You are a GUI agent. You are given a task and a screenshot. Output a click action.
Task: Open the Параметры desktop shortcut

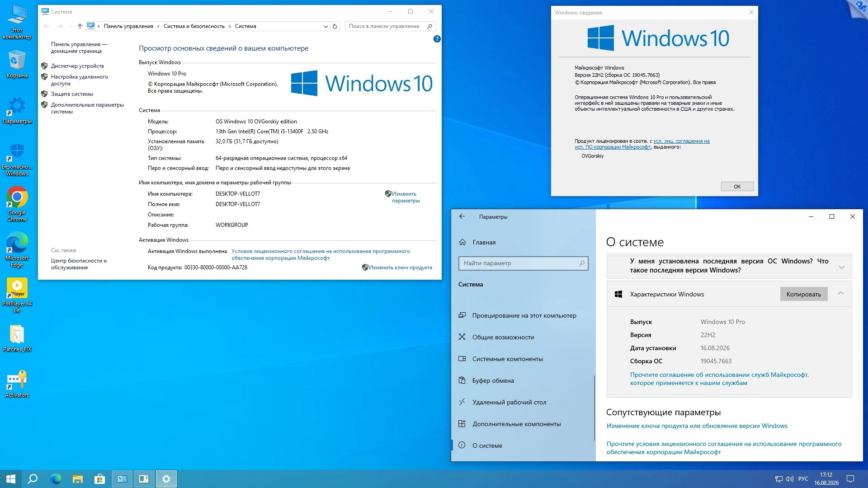pyautogui.click(x=17, y=110)
